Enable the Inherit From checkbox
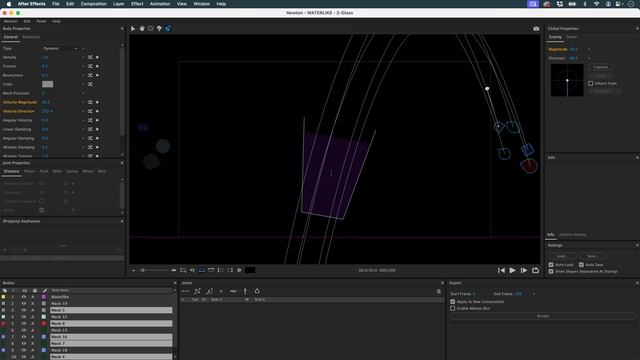 590,83
